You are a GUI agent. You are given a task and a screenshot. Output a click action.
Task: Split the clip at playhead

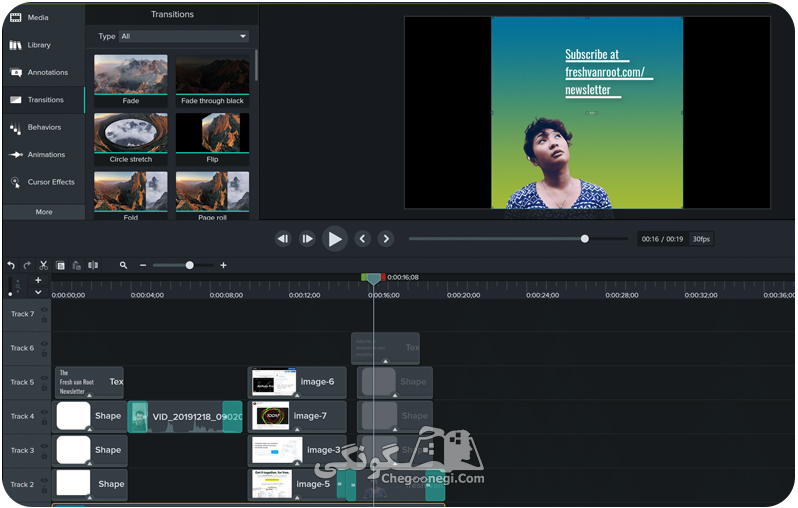click(93, 265)
